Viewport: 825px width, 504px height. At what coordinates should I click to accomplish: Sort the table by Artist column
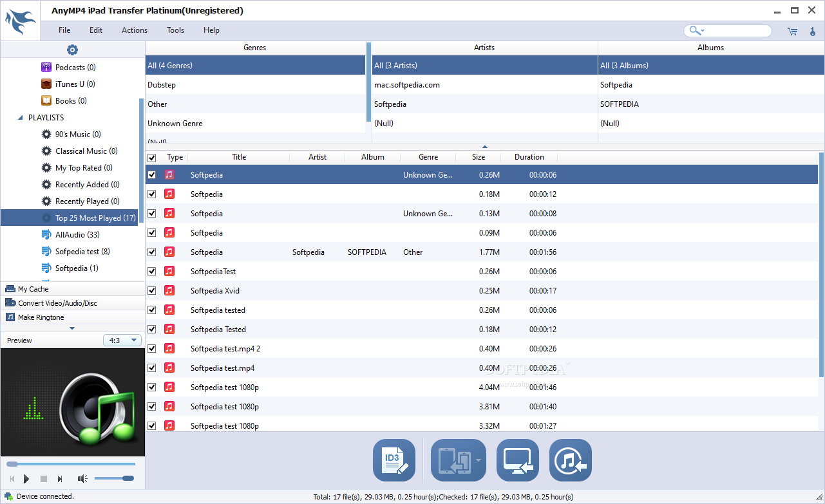[318, 157]
